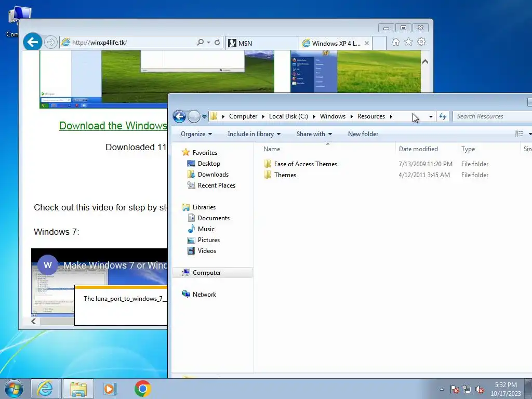This screenshot has width=532, height=399.
Task: Click Explorer forward navigation button
Action: [x=194, y=116]
